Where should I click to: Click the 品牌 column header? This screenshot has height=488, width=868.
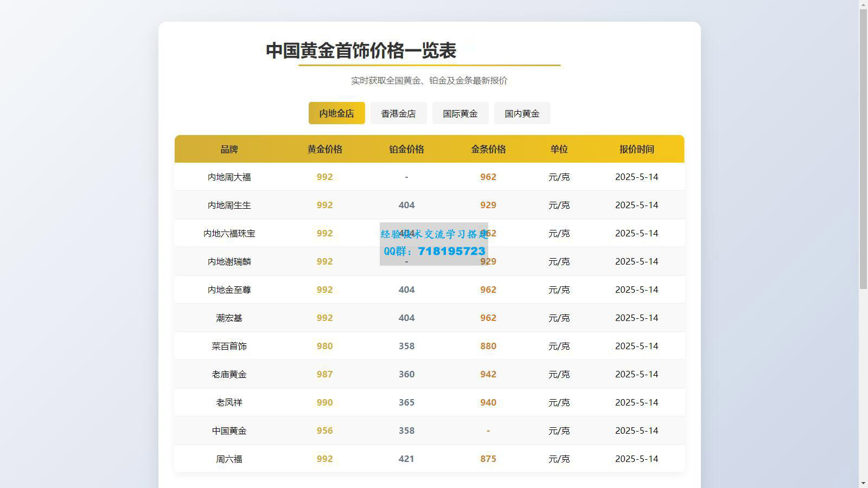229,149
